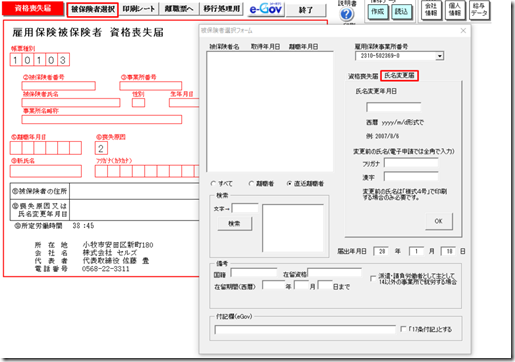Close the 被保険者選択フォーム dialog

click(x=463, y=31)
